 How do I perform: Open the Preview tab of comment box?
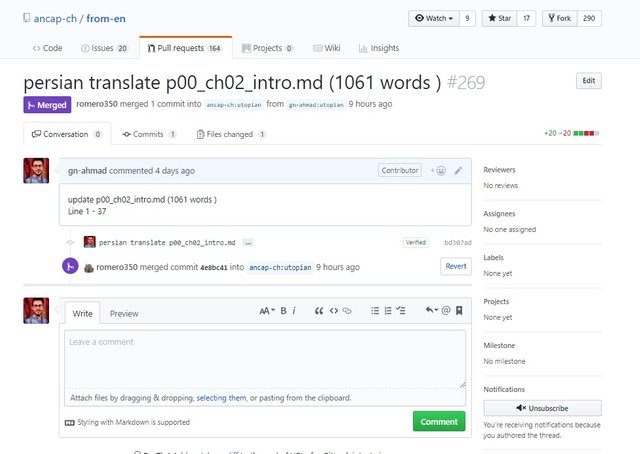pos(124,314)
